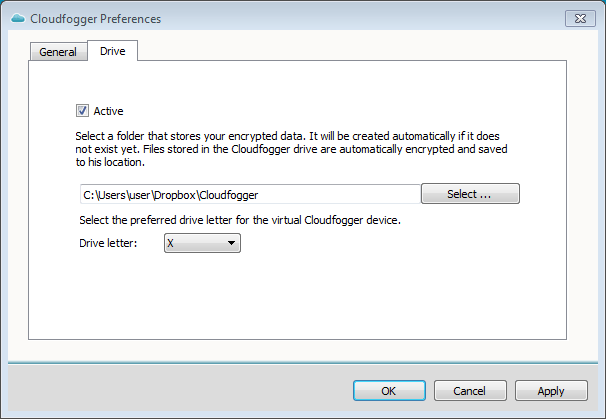Uncheck the Active checkbox
This screenshot has width=606, height=419.
tap(82, 111)
